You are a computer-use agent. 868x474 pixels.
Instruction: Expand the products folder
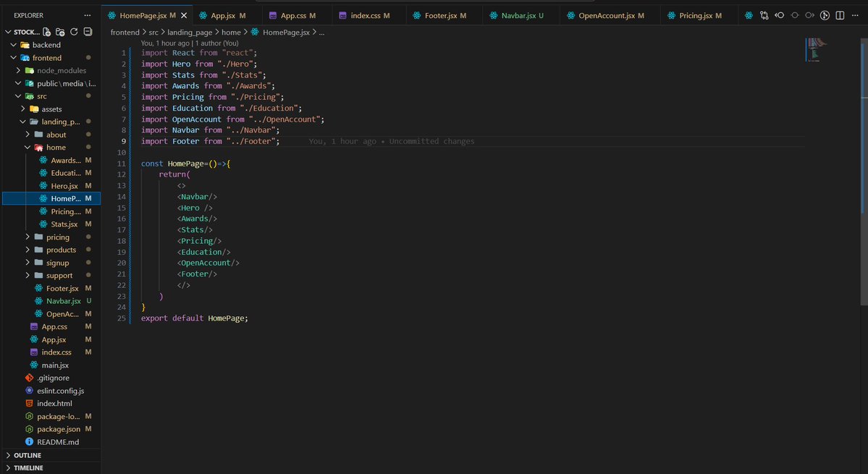[51, 250]
